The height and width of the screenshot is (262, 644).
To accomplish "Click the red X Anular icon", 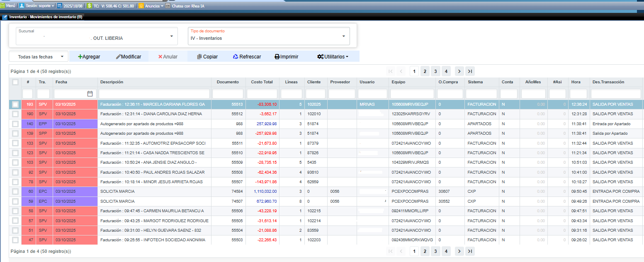I will tap(160, 57).
